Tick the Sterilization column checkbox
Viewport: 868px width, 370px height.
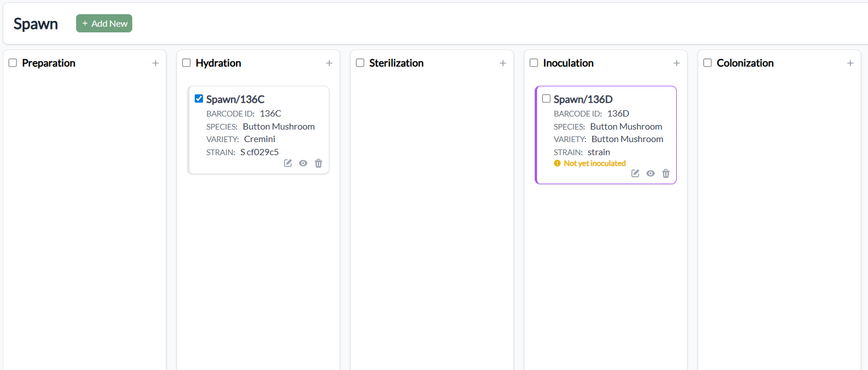(x=360, y=63)
